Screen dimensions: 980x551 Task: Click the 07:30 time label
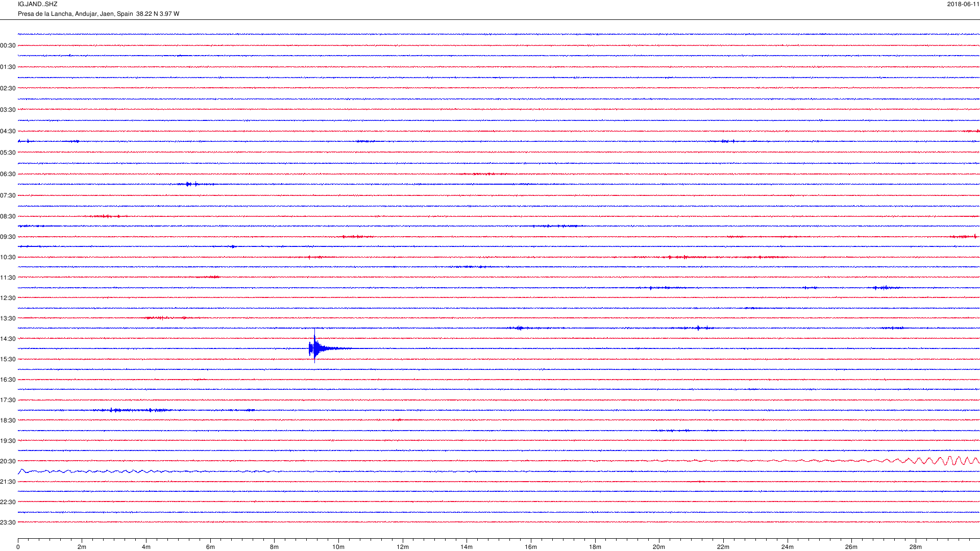[x=8, y=195]
